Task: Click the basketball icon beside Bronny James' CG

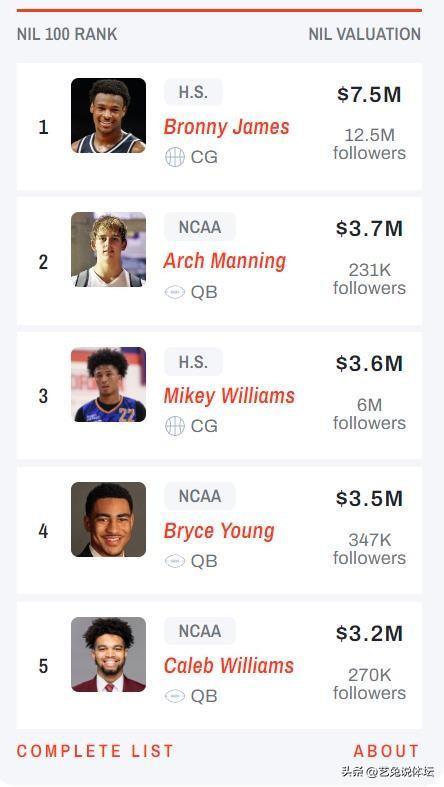Action: [175, 157]
